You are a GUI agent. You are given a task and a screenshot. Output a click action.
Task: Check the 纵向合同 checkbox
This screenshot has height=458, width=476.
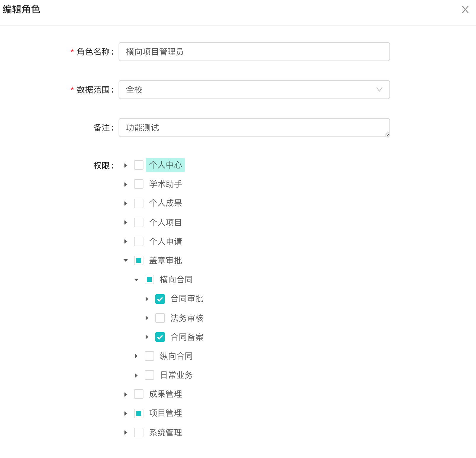click(149, 356)
